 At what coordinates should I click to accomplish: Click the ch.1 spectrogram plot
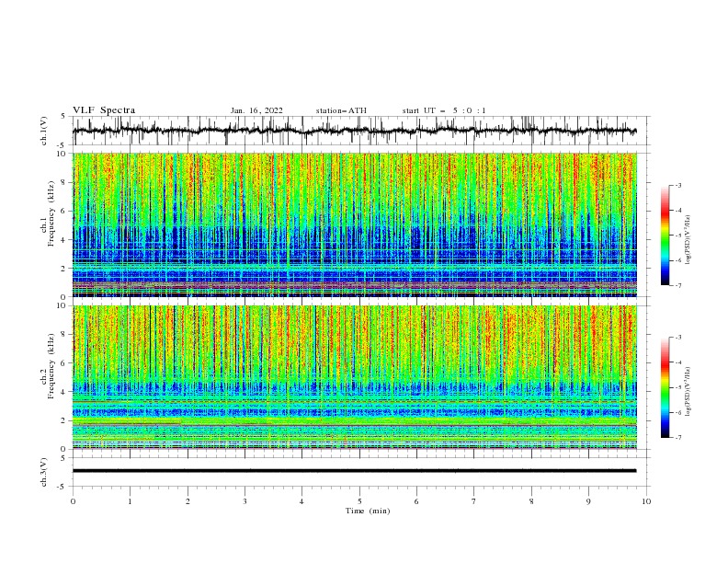(355, 224)
